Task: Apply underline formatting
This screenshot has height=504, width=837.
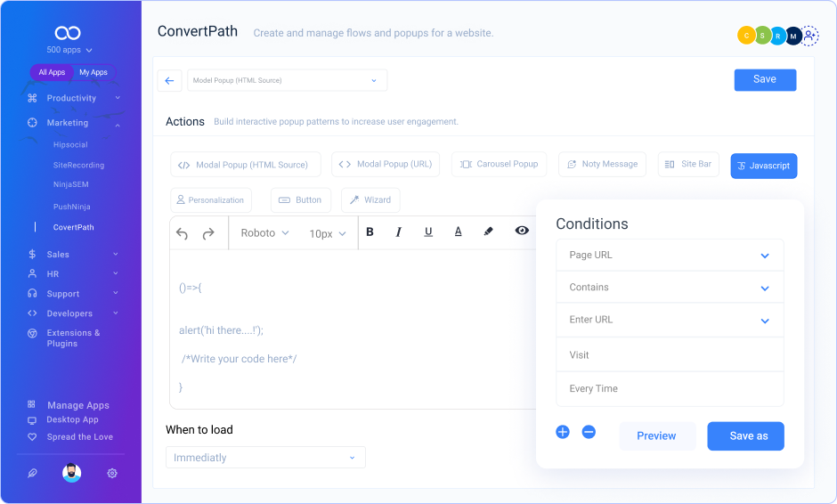Action: tap(428, 232)
